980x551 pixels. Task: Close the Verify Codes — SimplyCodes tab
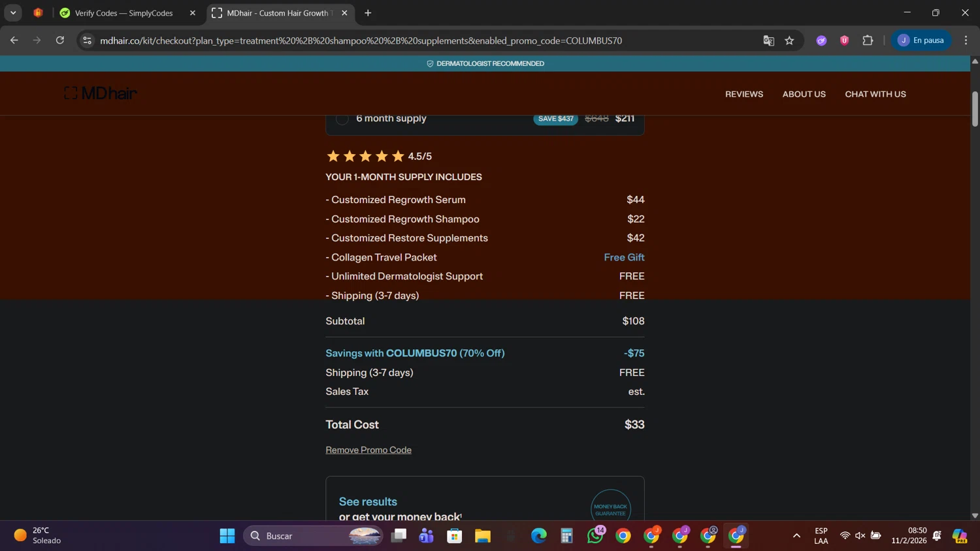point(193,13)
